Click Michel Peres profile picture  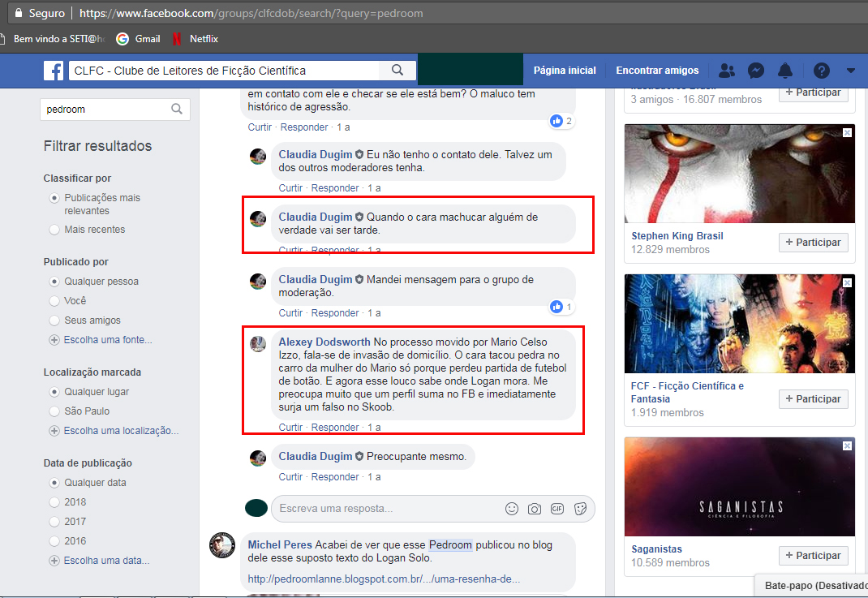tap(222, 544)
